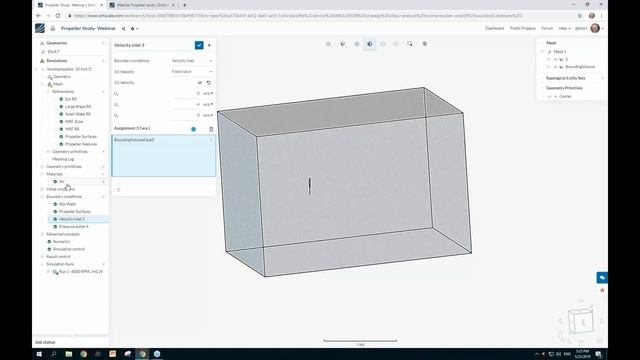
Task: Click the last viewer toolbar icon
Action: click(424, 44)
